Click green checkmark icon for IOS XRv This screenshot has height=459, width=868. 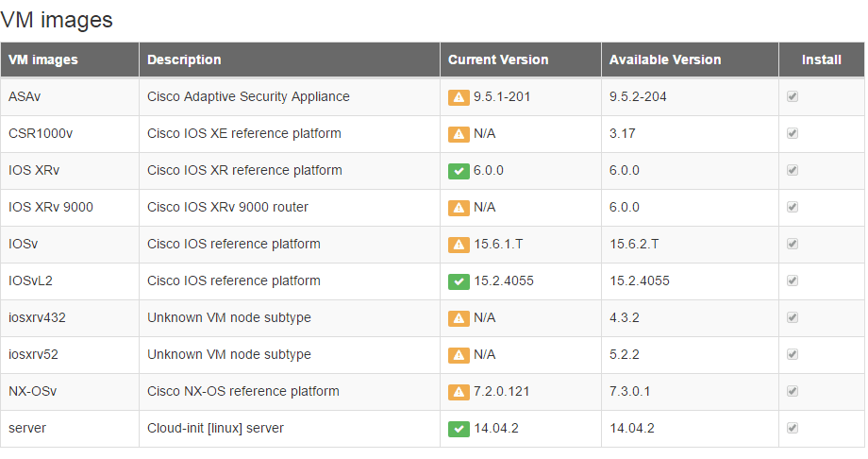[459, 171]
